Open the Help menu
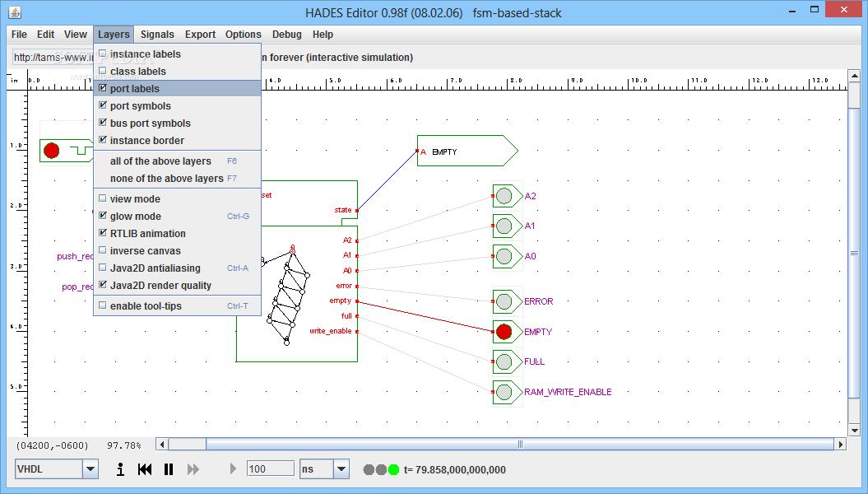Screen dimensions: 868x494 pyautogui.click(x=323, y=35)
